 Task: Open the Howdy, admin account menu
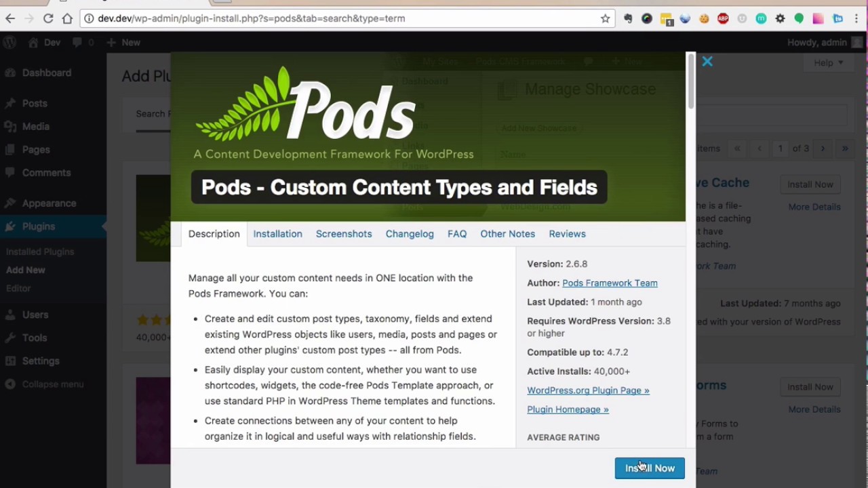pos(824,42)
